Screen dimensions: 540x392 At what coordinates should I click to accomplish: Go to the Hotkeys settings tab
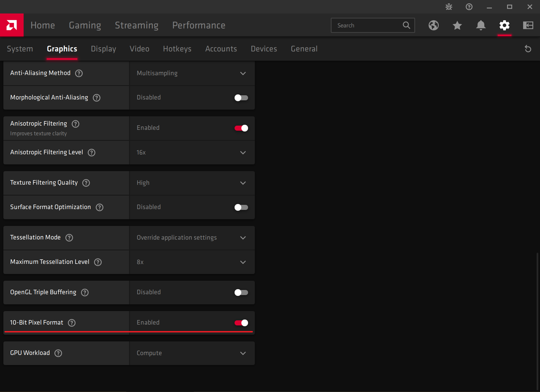pyautogui.click(x=177, y=49)
